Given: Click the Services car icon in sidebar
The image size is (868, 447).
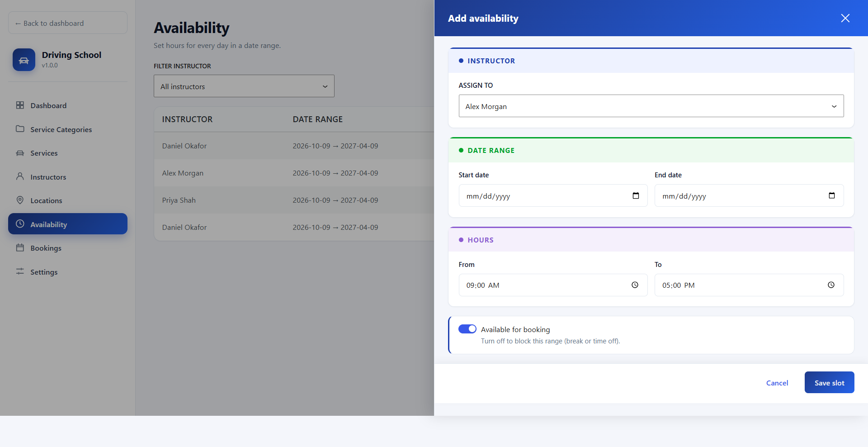Looking at the screenshot, I should (20, 153).
